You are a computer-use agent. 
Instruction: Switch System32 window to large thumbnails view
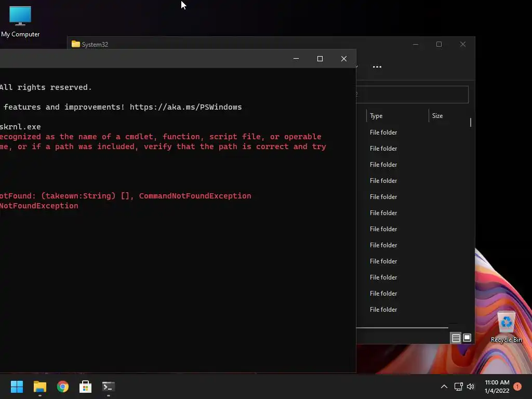click(x=467, y=338)
